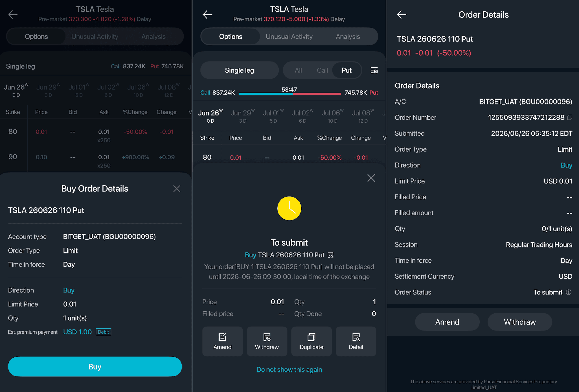Go back from the Order Details screen
This screenshot has width=579, height=392.
pos(402,14)
